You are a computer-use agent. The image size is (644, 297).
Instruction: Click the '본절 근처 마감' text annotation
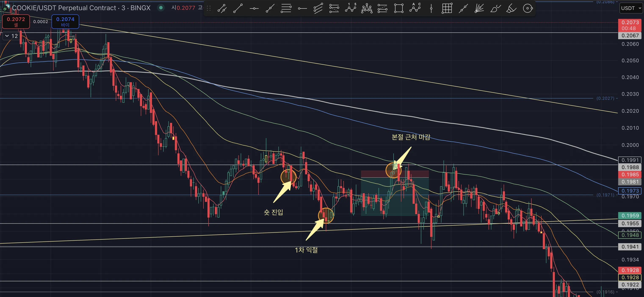tap(411, 137)
